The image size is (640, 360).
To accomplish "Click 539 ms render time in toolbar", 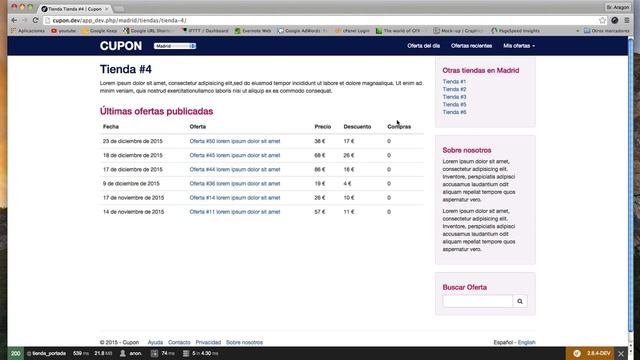I will (80, 353).
